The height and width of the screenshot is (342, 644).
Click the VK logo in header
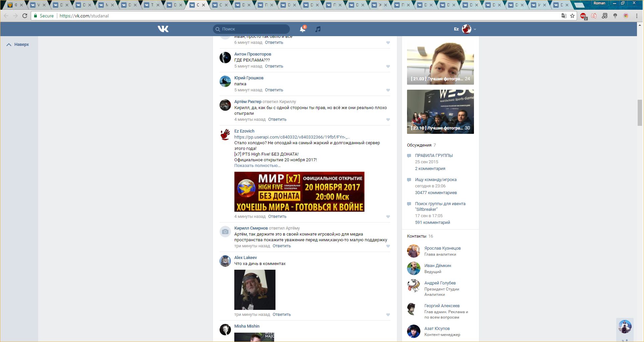[x=163, y=29]
